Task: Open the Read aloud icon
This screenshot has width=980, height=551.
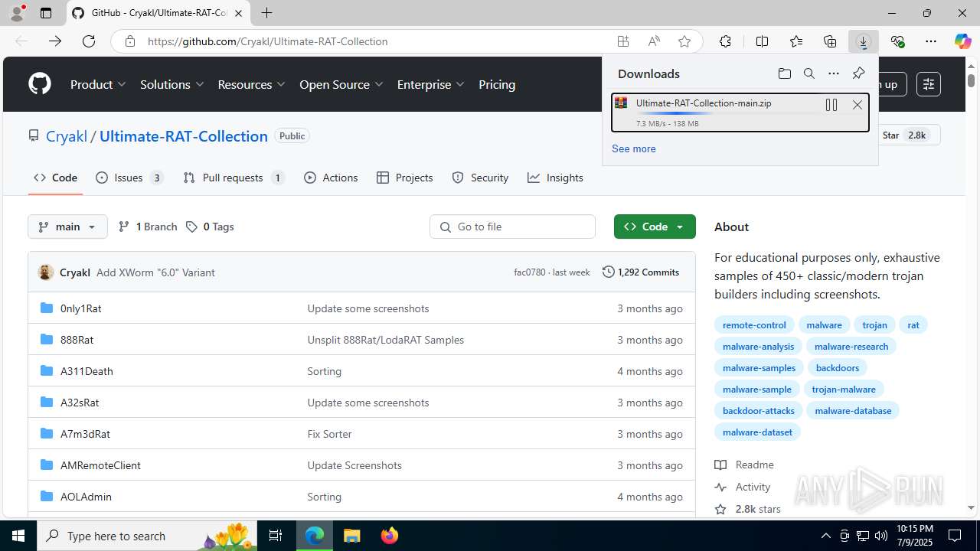Action: pos(654,41)
